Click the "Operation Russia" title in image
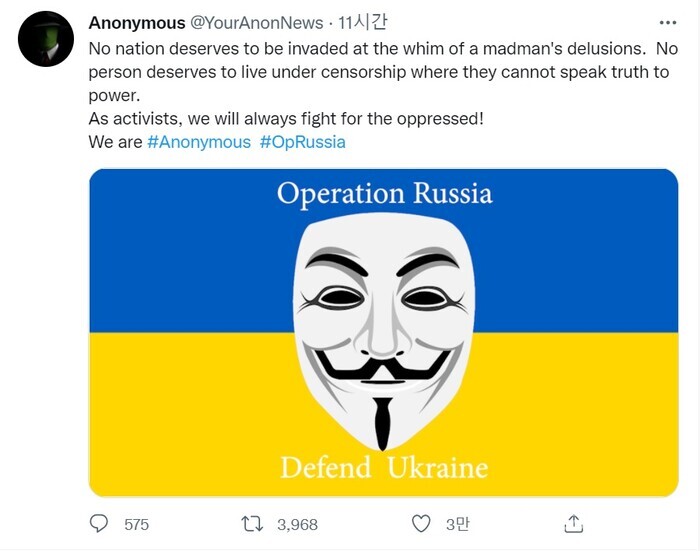The image size is (700, 551). (x=384, y=193)
